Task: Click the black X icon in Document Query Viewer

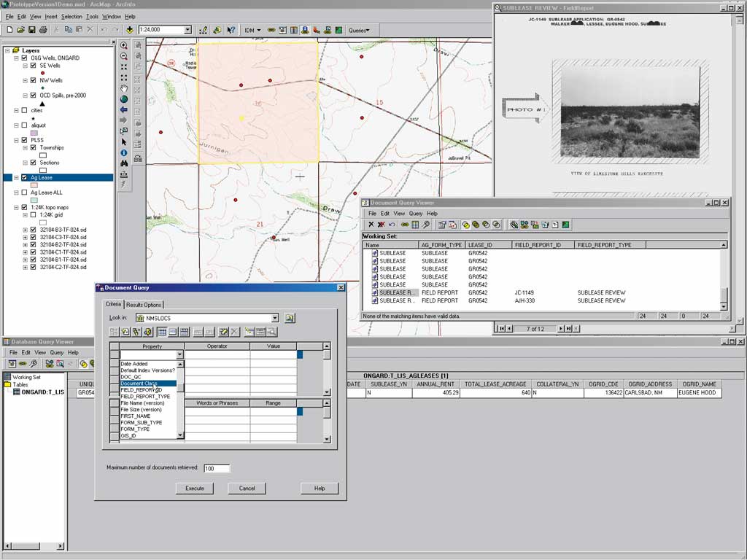Action: pos(371,225)
